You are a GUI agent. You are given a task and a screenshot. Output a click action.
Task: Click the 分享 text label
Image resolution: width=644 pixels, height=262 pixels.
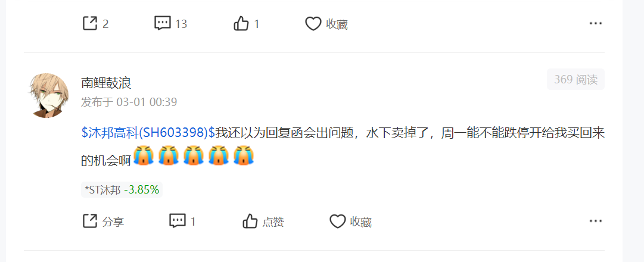(x=113, y=222)
